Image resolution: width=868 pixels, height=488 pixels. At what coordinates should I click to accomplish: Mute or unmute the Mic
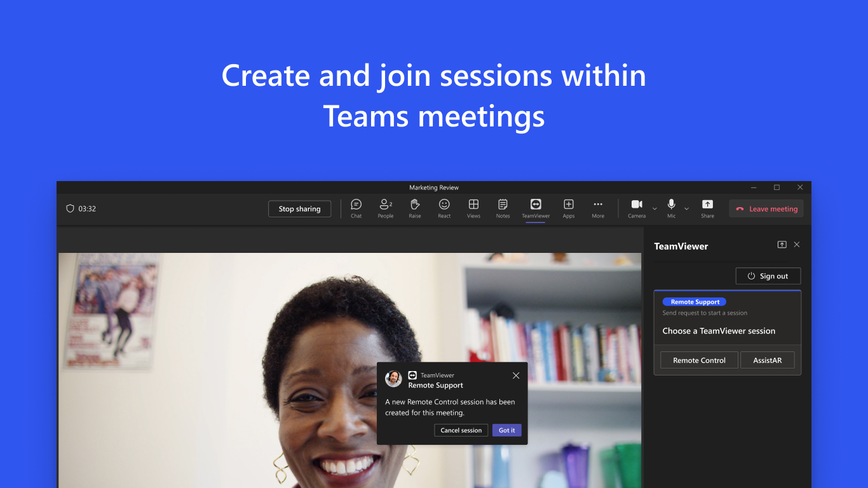coord(672,208)
